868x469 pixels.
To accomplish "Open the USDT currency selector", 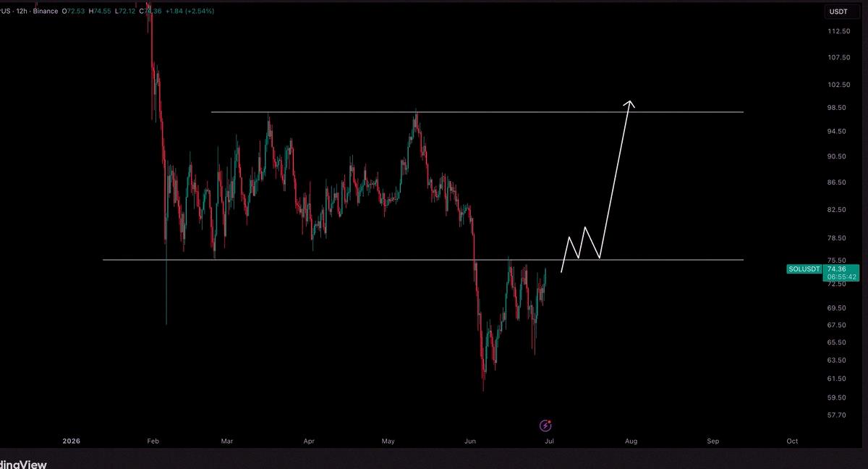I will (841, 12).
